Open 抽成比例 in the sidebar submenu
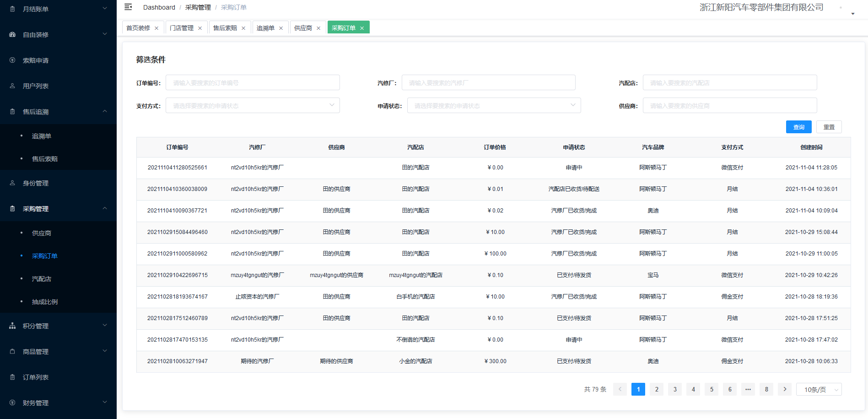 [x=45, y=302]
